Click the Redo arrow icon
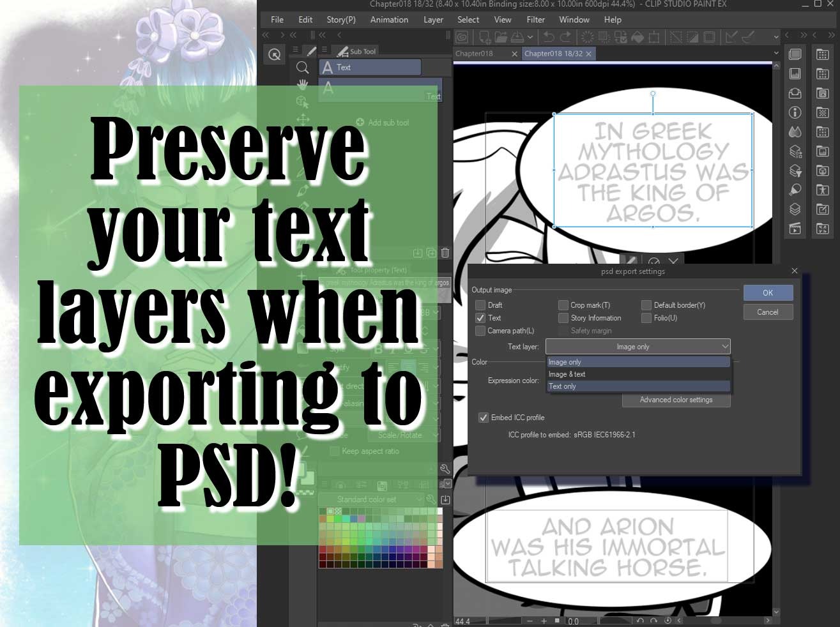This screenshot has height=627, width=840. pos(565,37)
